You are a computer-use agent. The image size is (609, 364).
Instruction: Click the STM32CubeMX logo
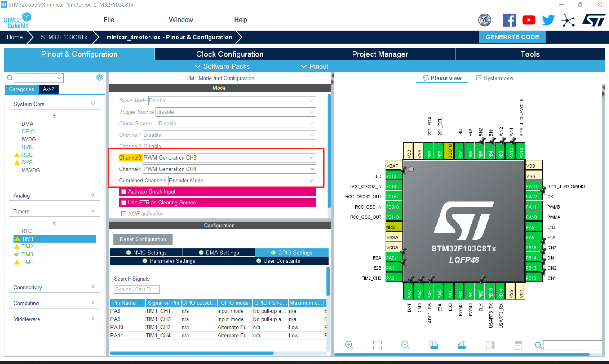click(x=17, y=20)
